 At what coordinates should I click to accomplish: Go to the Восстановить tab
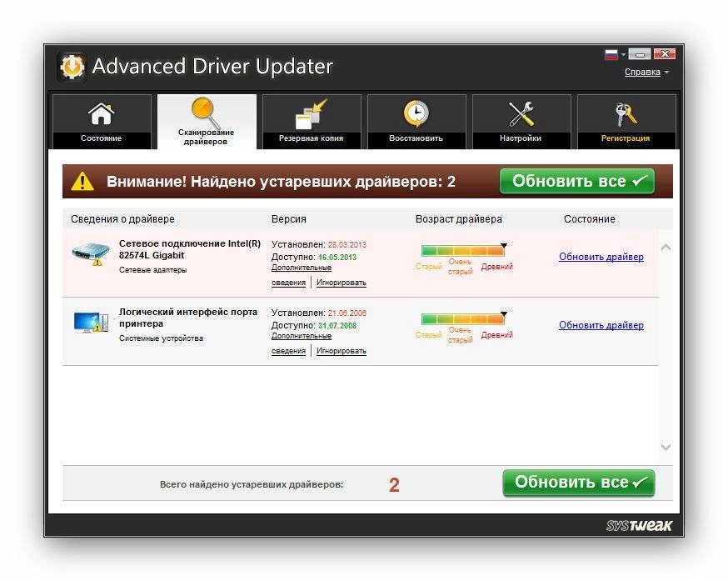[x=416, y=122]
